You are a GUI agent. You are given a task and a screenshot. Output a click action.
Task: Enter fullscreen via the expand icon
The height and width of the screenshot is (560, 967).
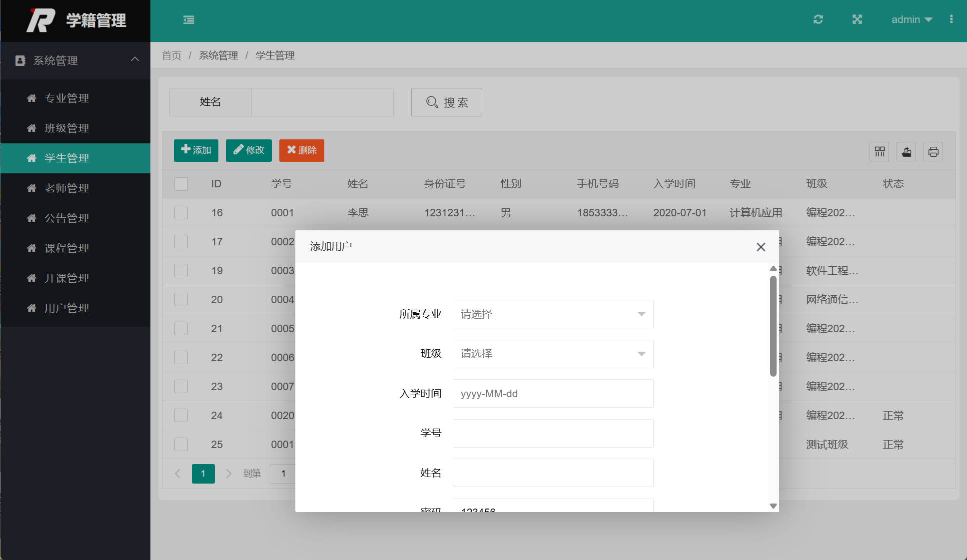point(857,19)
